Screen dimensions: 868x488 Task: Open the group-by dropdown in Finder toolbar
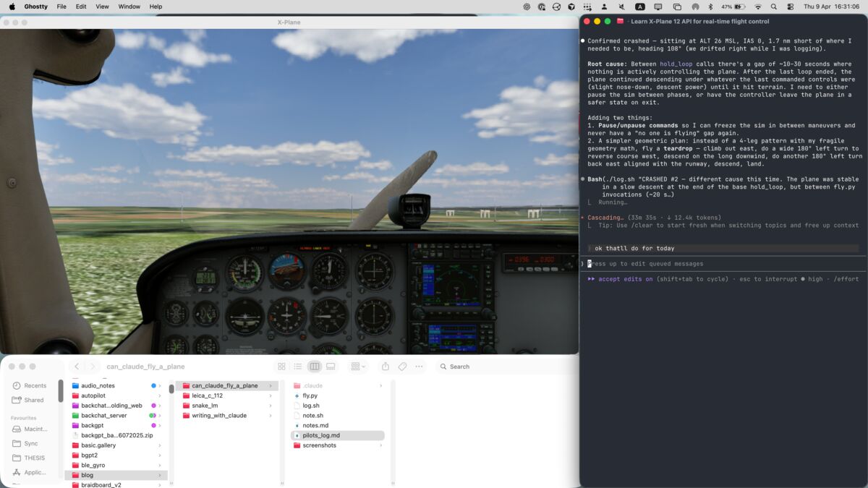click(x=357, y=367)
